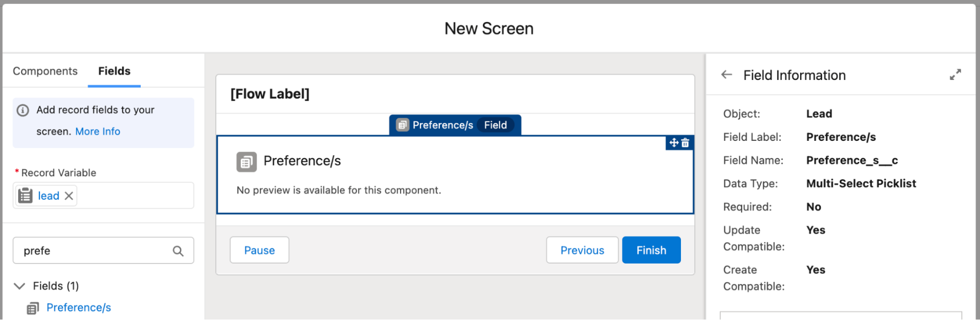Click the Preference/s Field label tab on canvas
The image size is (980, 320).
pos(455,125)
